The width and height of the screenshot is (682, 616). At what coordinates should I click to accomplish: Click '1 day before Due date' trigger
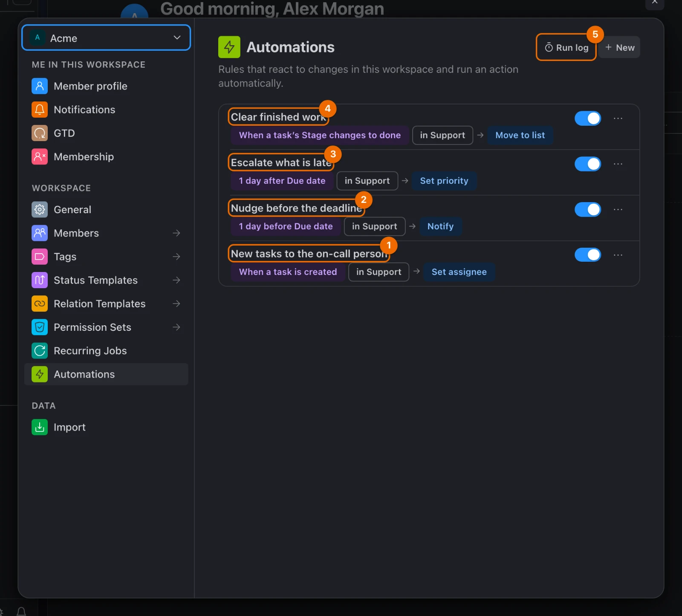286,226
